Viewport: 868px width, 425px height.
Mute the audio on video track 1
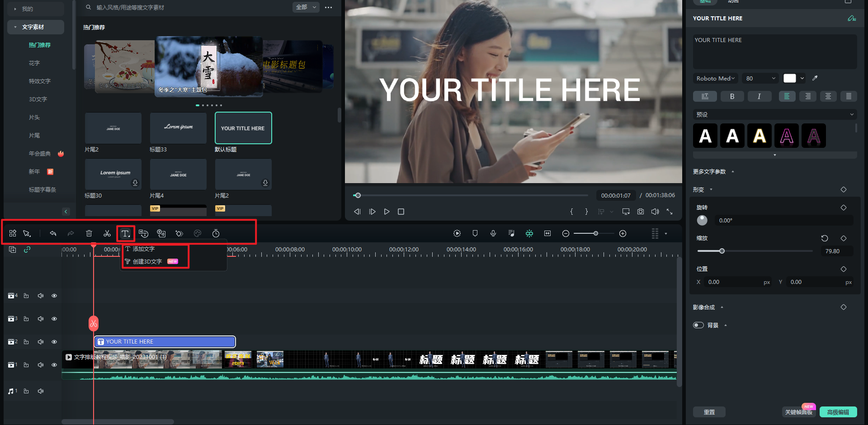click(41, 365)
